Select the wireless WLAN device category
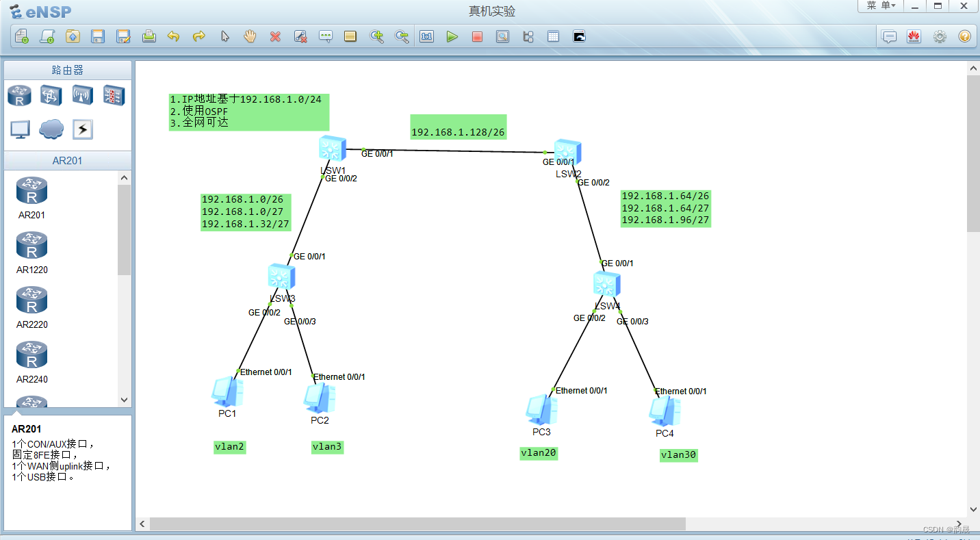This screenshot has height=540, width=980. tap(82, 96)
